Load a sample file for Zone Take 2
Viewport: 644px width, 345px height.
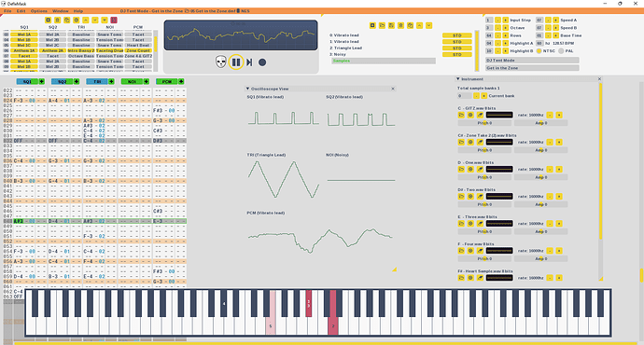click(461, 143)
